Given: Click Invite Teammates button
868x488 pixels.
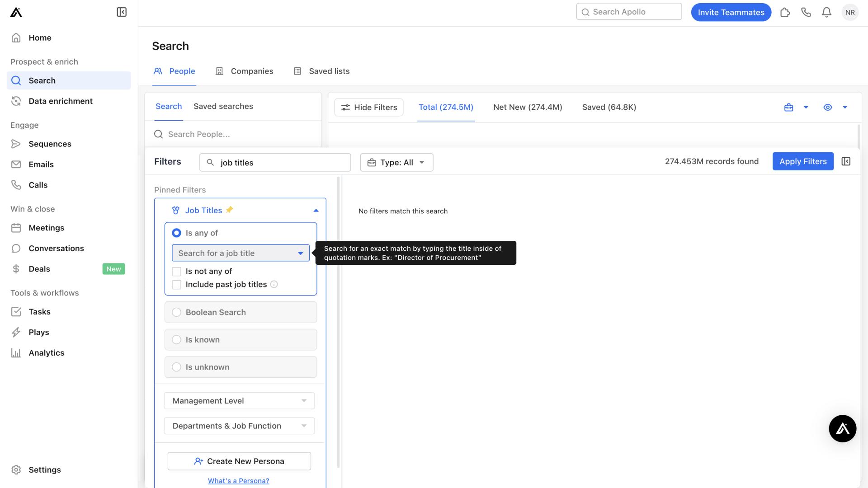Looking at the screenshot, I should 731,12.
